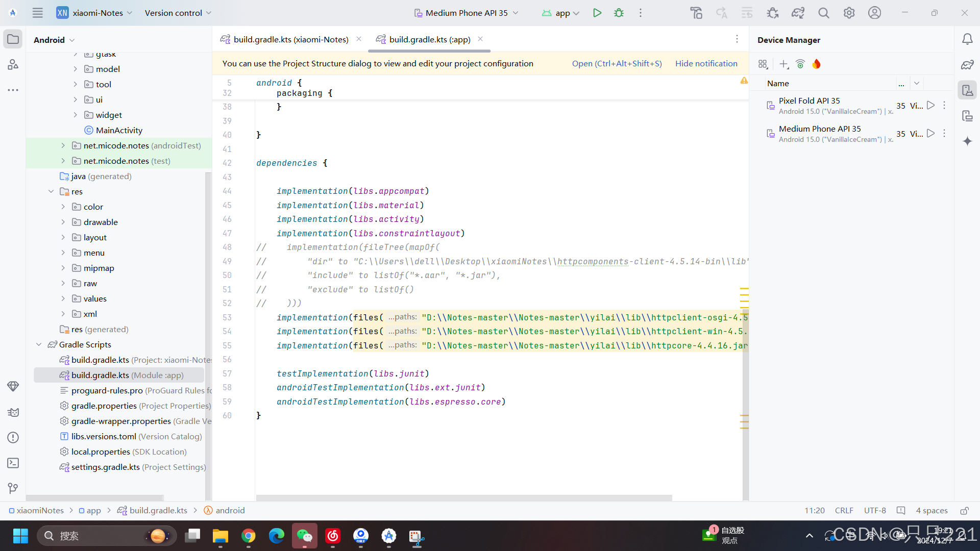This screenshot has height=551, width=980.
Task: Click the green Run app button
Action: 597,13
